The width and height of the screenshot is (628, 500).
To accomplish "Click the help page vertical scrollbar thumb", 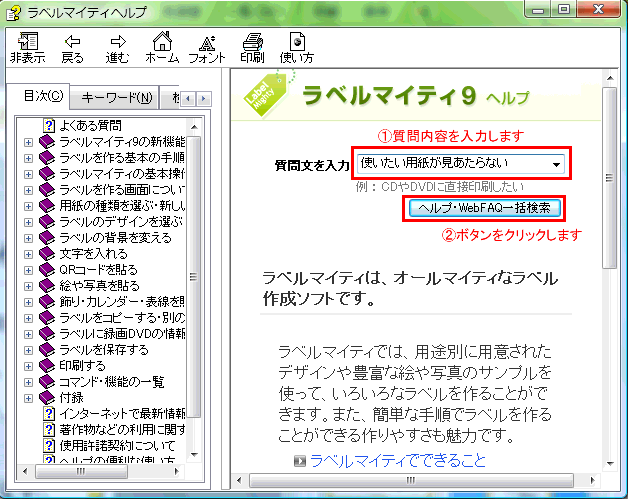I will [610, 178].
